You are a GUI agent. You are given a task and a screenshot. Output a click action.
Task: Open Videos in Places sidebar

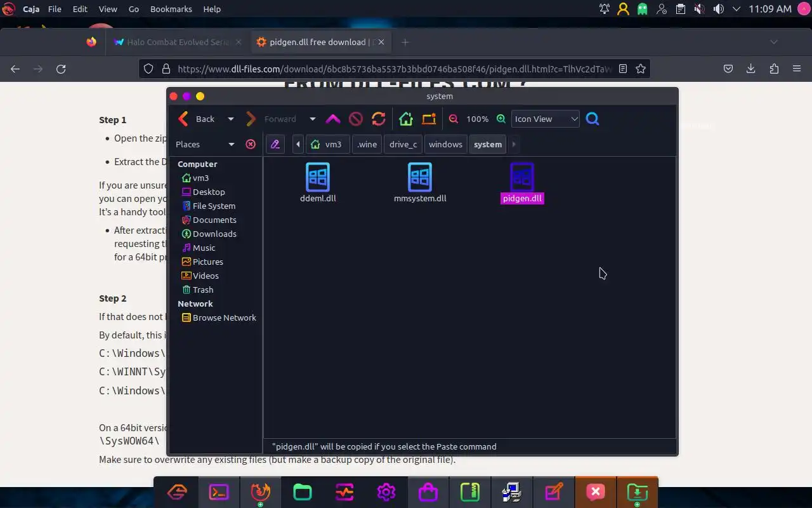pos(200,276)
